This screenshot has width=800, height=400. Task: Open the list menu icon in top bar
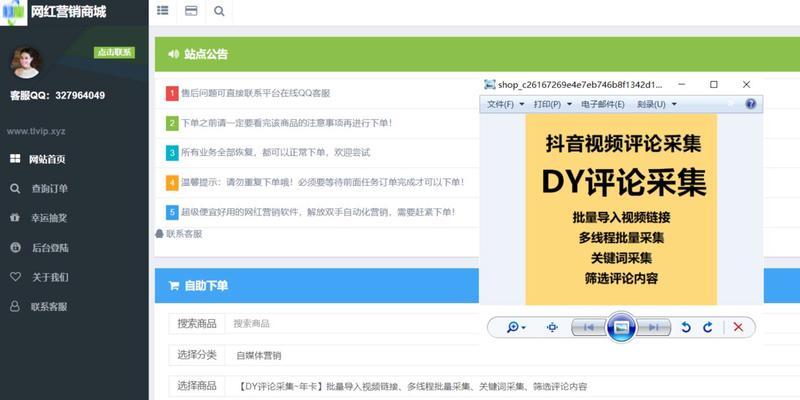click(163, 11)
